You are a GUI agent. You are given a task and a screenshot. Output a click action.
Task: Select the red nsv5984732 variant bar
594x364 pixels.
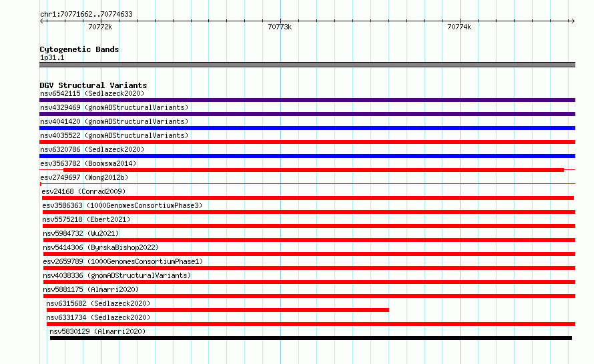pos(309,240)
